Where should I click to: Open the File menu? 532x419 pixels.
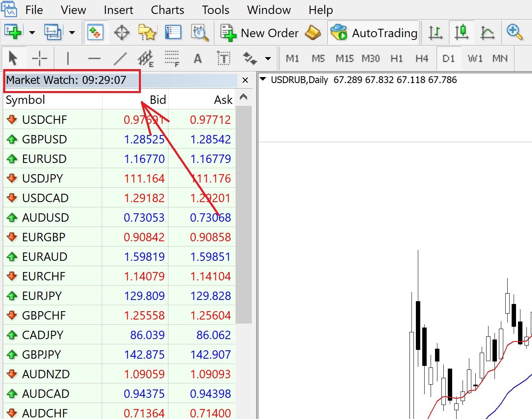[x=34, y=10]
